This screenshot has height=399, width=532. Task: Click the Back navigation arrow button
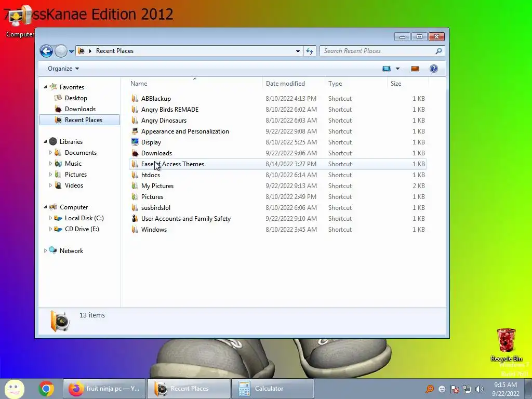[46, 51]
